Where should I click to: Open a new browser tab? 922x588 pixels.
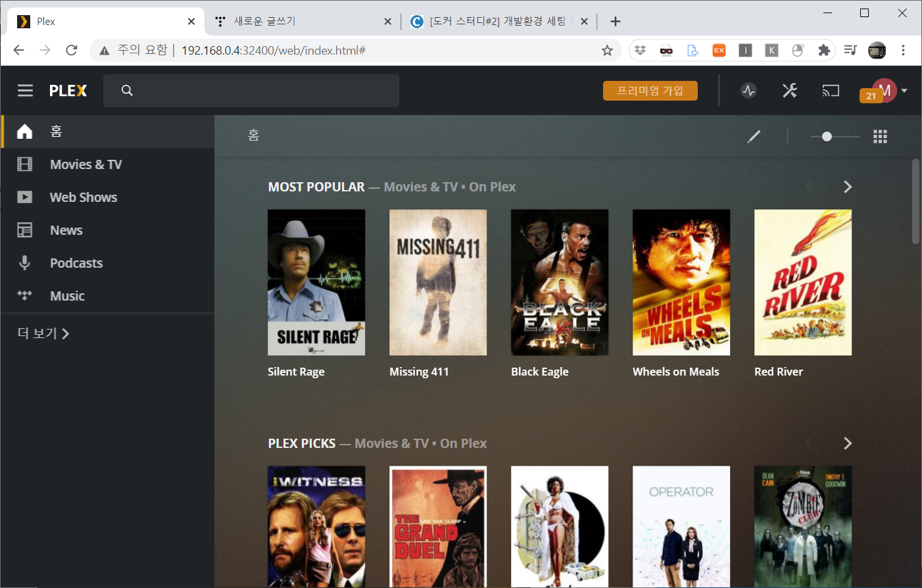[x=616, y=22]
